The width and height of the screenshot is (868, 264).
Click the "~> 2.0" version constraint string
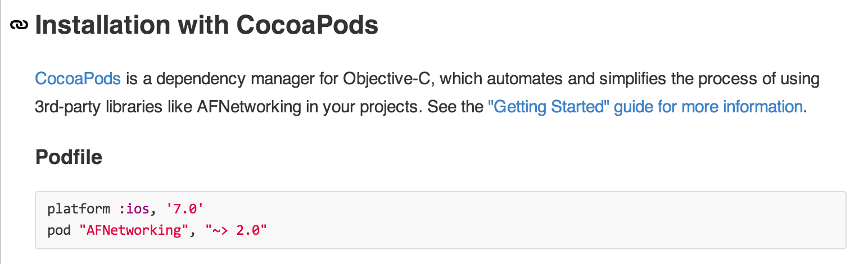tap(235, 230)
